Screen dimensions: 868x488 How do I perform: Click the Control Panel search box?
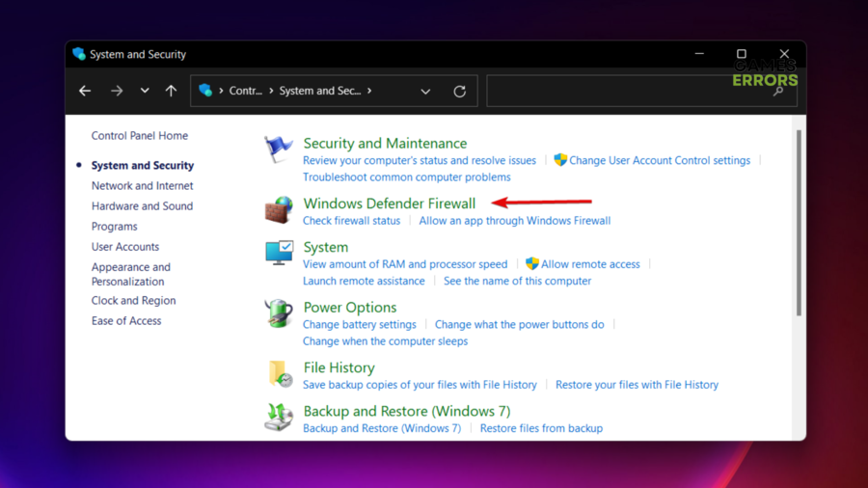(x=632, y=92)
